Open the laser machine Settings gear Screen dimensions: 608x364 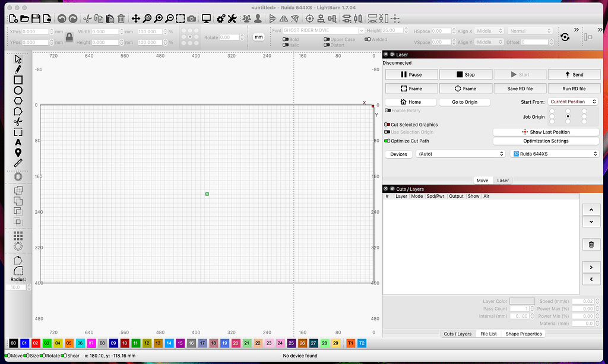[x=221, y=18]
